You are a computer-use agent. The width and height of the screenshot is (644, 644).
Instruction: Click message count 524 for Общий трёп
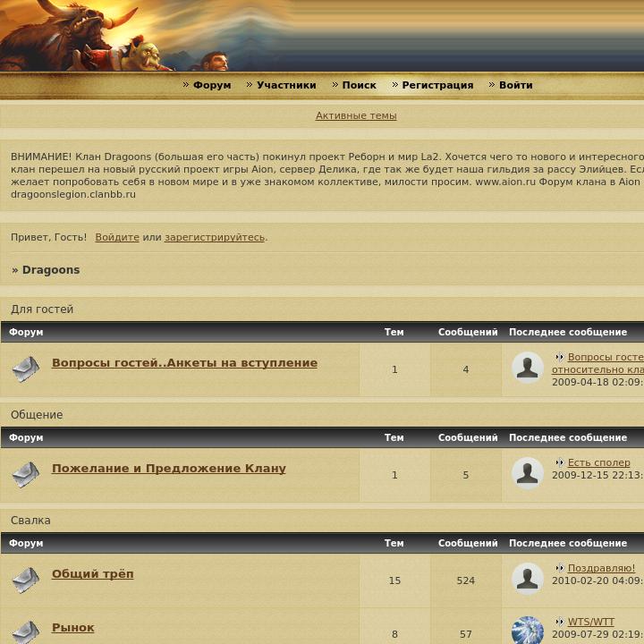466,580
